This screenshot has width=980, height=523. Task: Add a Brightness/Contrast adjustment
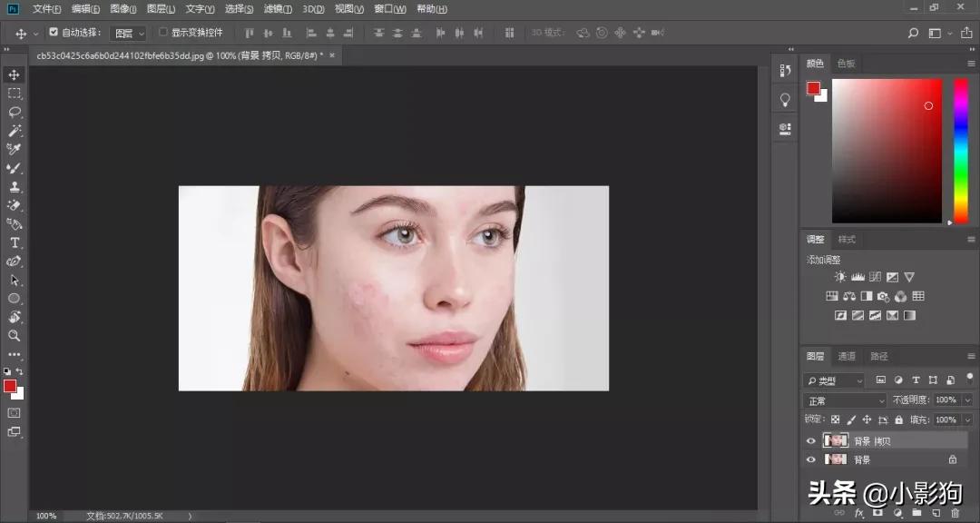[840, 277]
